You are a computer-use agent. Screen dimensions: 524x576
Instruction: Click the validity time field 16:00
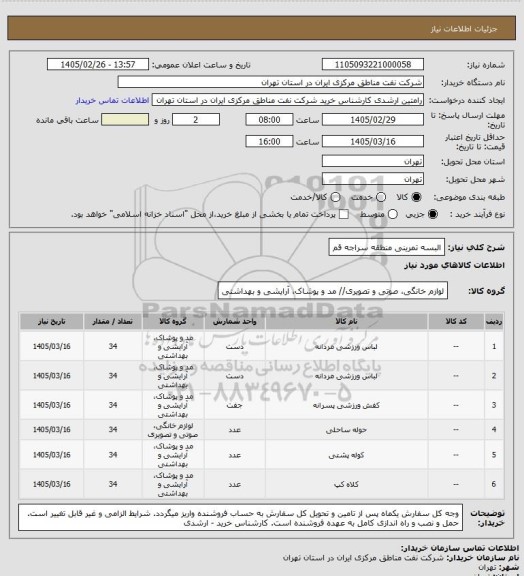point(269,141)
